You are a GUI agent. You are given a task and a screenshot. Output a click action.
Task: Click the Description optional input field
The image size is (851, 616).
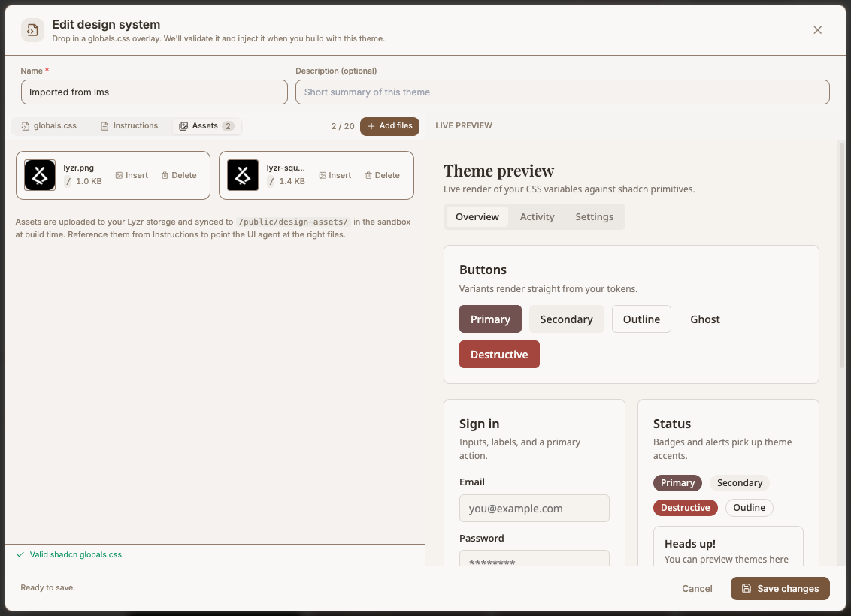tap(562, 92)
